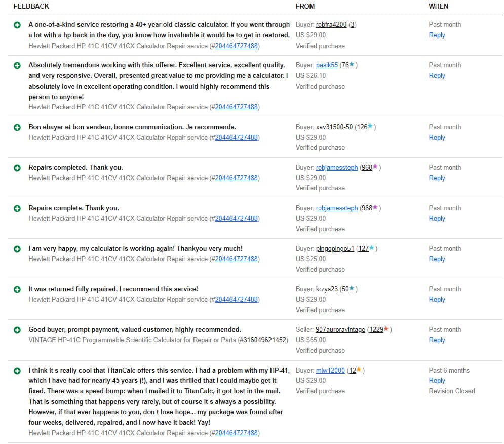This screenshot has height=444, width=504.
Task: Open item number link under pingopingo51's feedback
Action: click(x=236, y=259)
